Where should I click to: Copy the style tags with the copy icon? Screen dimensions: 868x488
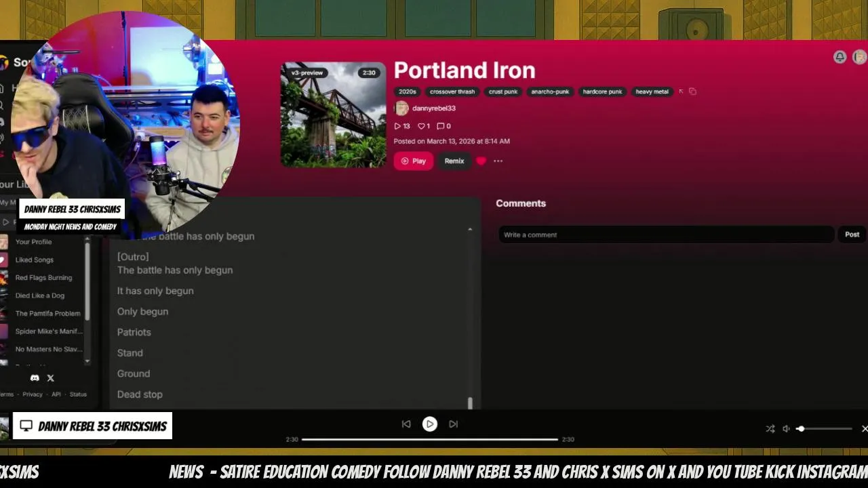pyautogui.click(x=692, y=91)
